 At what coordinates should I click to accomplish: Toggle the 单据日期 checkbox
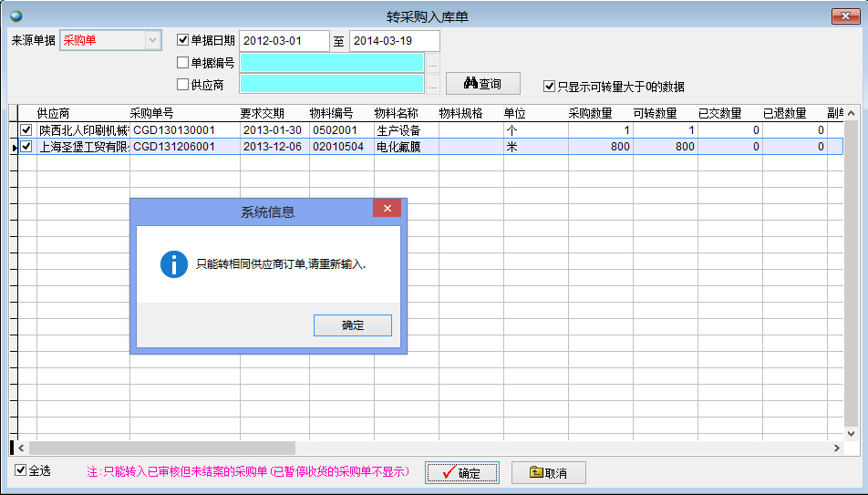click(x=182, y=40)
